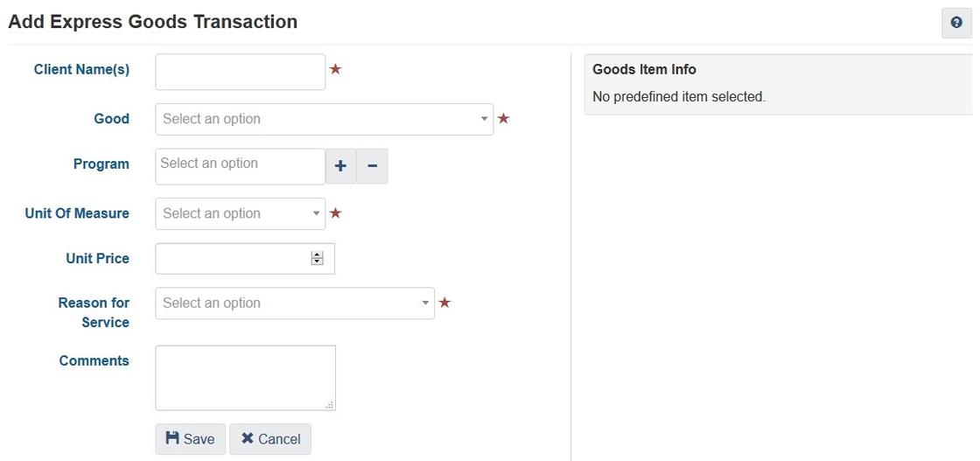Focus the Unit Price number field

tap(232, 258)
